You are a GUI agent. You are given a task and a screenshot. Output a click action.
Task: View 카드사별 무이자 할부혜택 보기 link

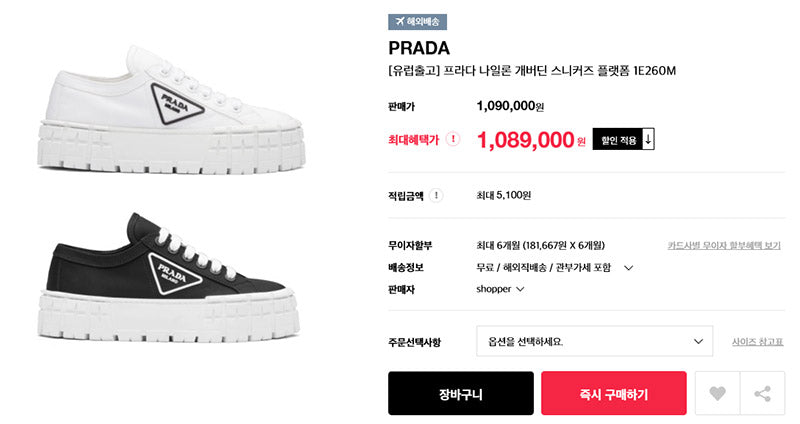pyautogui.click(x=724, y=246)
